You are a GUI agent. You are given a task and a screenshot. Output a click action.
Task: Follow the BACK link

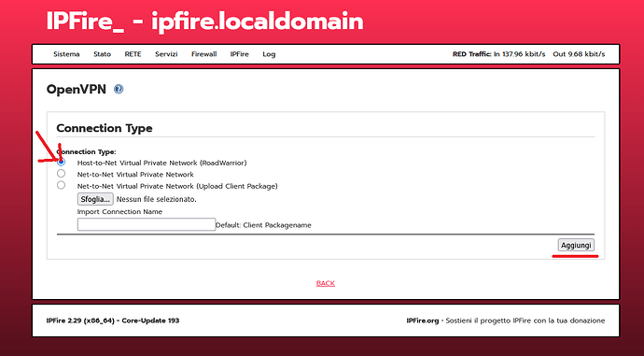point(326,283)
